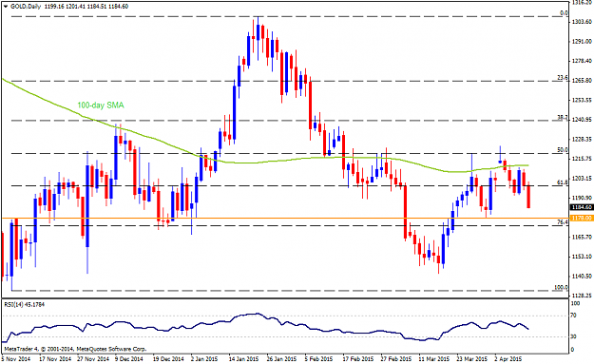The width and height of the screenshot is (594, 364).
Task: Click price axis value 1190.90
Action: 583,198
